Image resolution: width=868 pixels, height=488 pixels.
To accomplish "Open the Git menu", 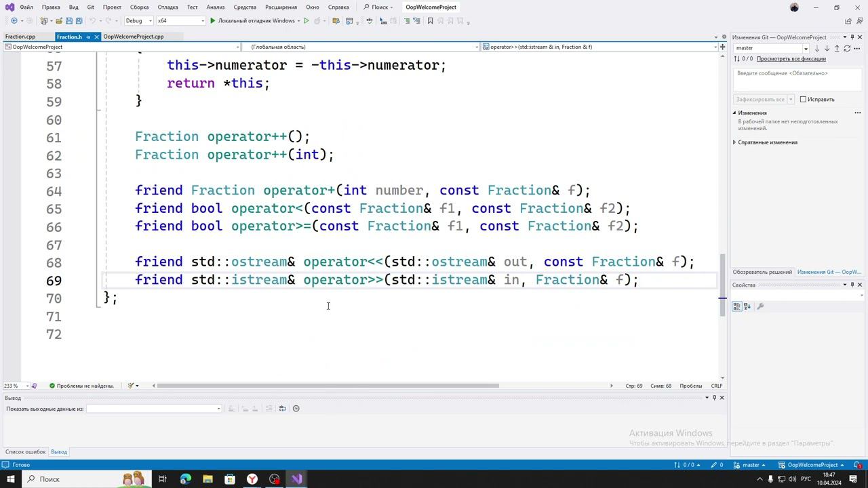I will [90, 7].
